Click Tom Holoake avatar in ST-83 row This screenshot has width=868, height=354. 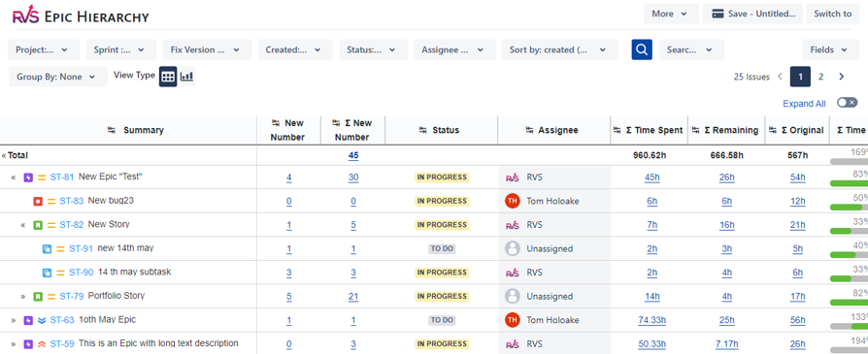point(513,202)
